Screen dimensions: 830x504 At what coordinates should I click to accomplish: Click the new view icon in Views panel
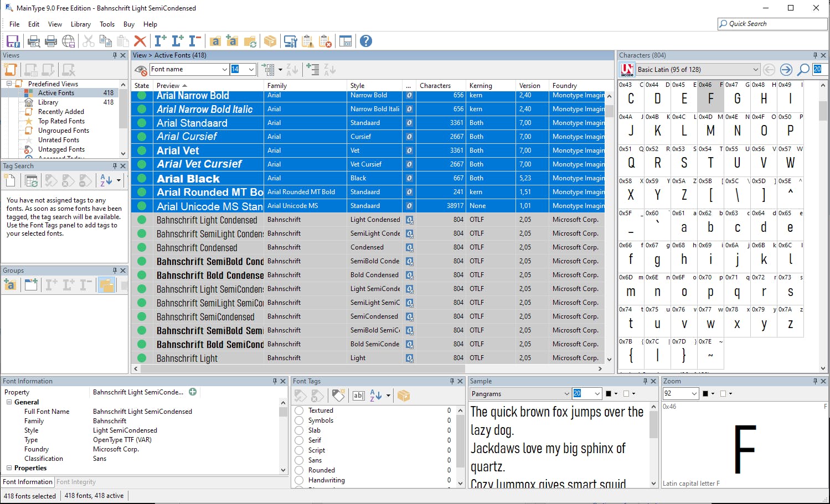(11, 70)
